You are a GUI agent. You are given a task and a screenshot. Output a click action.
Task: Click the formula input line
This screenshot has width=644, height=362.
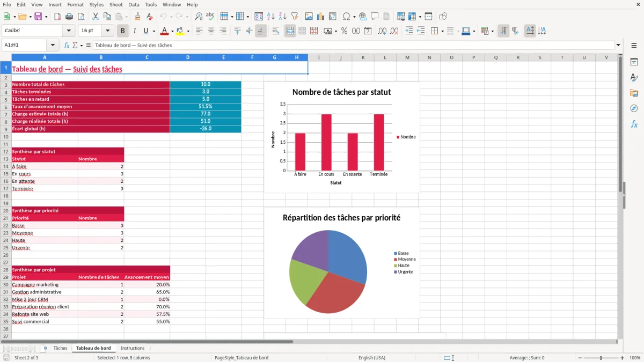click(x=354, y=46)
